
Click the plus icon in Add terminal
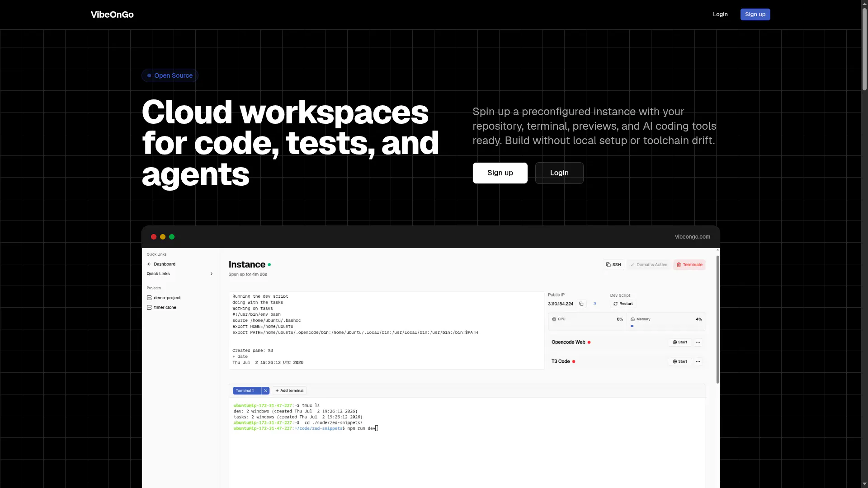click(277, 391)
